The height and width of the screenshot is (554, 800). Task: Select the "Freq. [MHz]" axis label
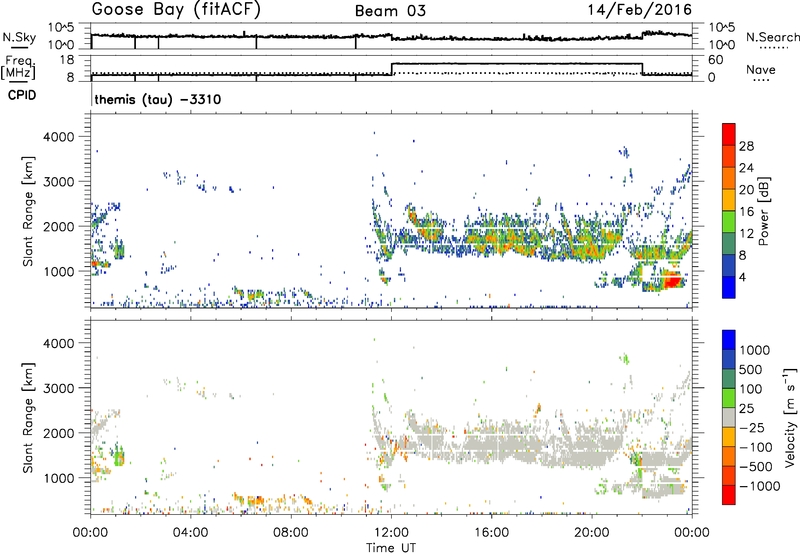pyautogui.click(x=19, y=68)
